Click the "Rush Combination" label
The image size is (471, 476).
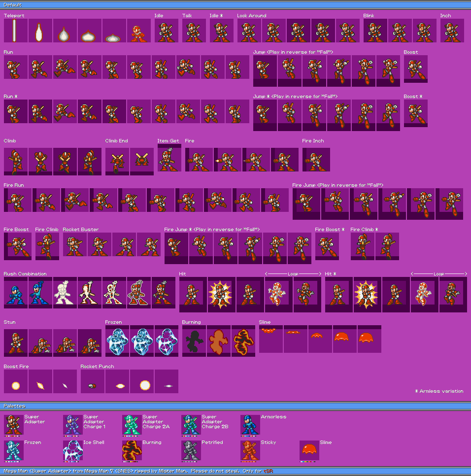[x=25, y=274]
